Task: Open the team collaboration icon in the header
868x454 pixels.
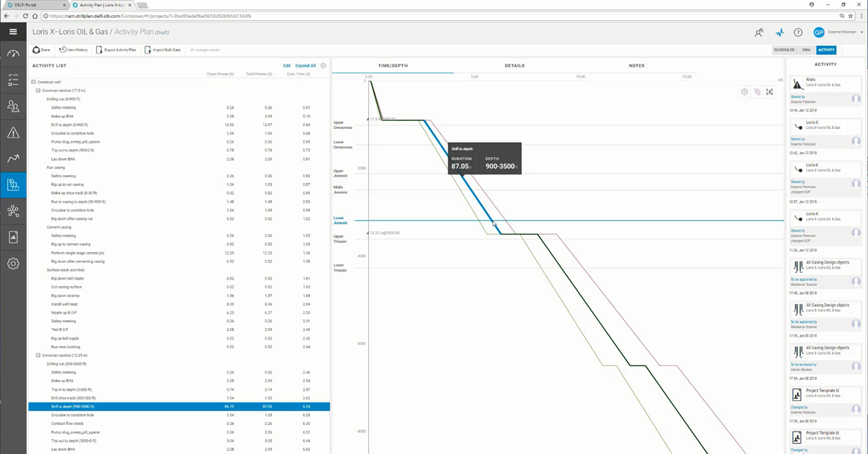Action: (759, 32)
